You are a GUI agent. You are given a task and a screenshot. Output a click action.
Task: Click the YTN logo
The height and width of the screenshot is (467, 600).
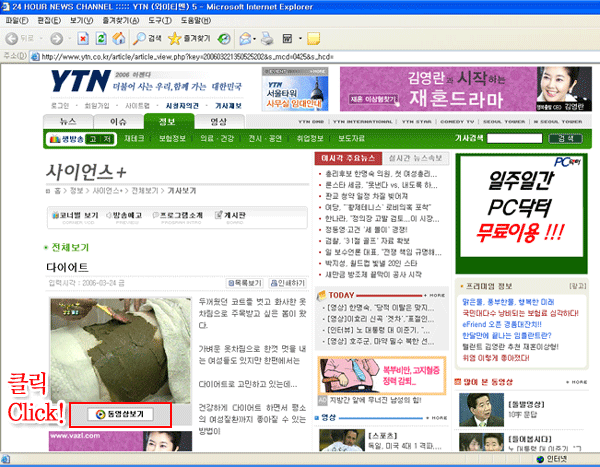pyautogui.click(x=81, y=81)
